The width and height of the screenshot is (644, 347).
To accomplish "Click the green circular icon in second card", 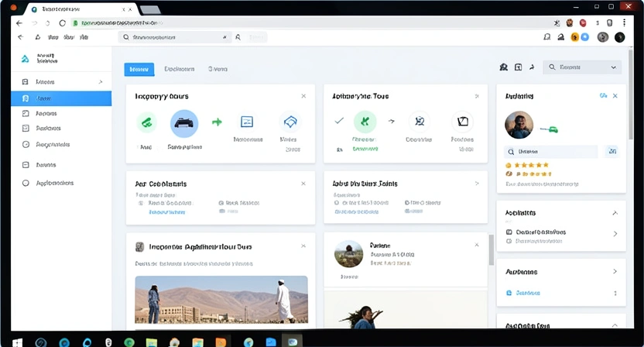I will [x=365, y=122].
